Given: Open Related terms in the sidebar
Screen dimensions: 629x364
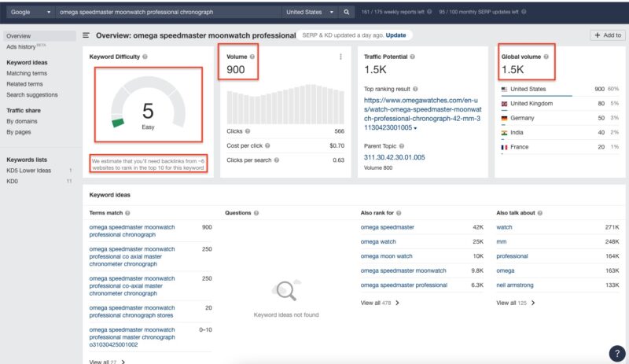Looking at the screenshot, I should pyautogui.click(x=24, y=84).
